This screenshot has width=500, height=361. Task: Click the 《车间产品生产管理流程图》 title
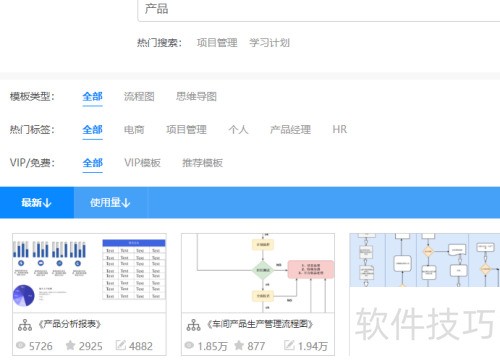pos(260,324)
